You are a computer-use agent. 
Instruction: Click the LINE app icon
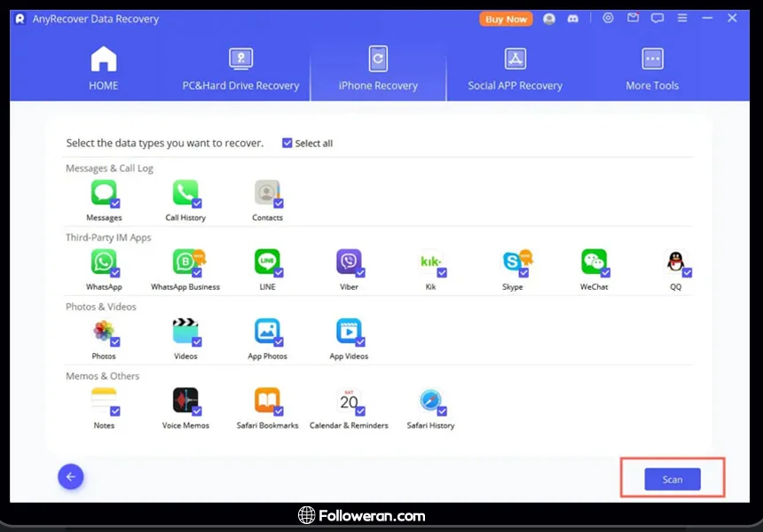pos(267,262)
